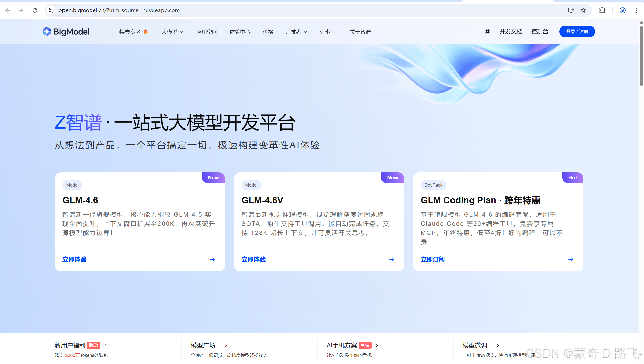The image size is (644, 364).
Task: Open 新用户福利 activity link
Action: [x=70, y=345]
